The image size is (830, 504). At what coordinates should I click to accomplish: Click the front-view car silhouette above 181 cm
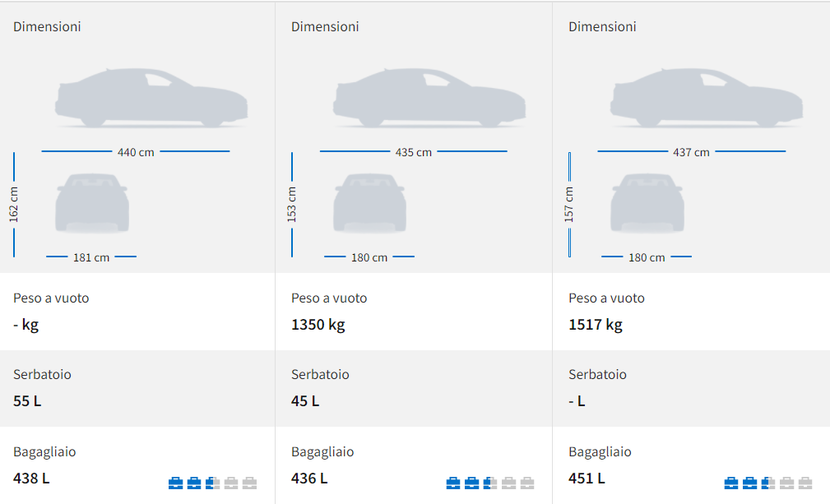[92, 202]
